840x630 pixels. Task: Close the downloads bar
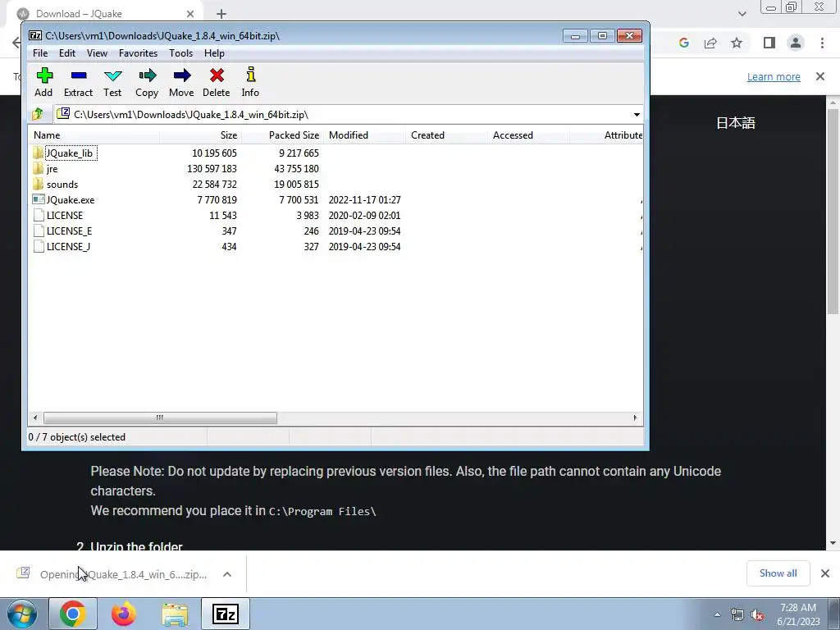coord(825,573)
